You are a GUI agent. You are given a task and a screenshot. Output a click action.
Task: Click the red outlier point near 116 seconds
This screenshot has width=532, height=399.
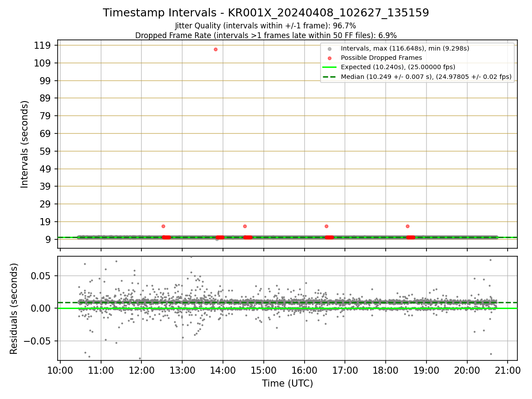(x=215, y=49)
